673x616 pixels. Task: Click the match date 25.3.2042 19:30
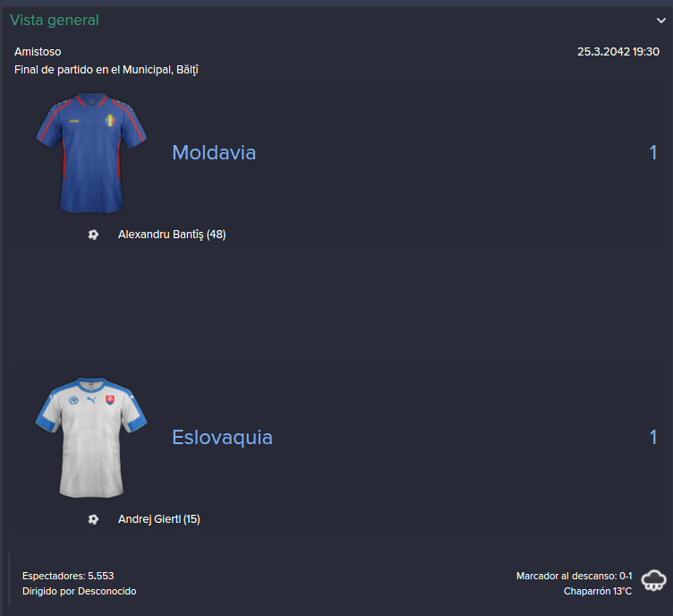point(618,52)
